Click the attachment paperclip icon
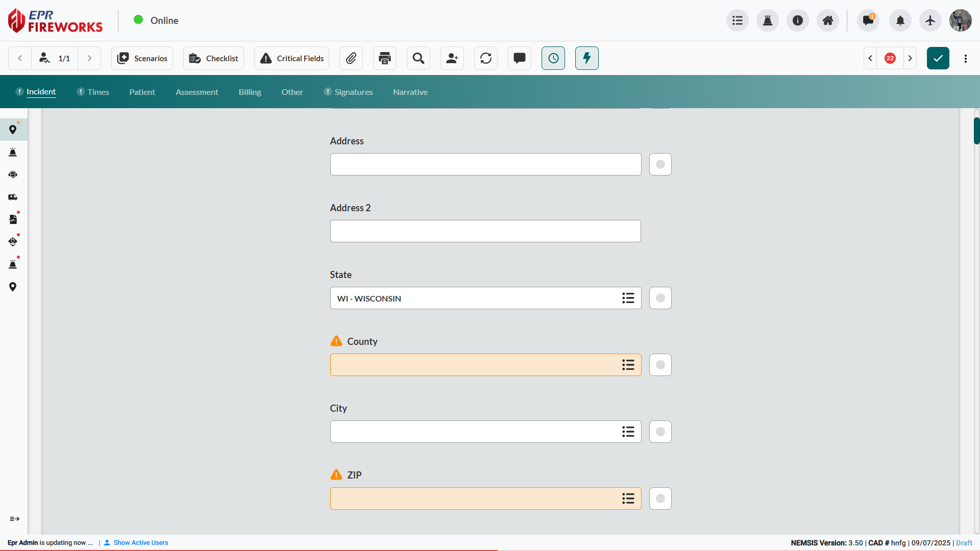 (x=351, y=58)
